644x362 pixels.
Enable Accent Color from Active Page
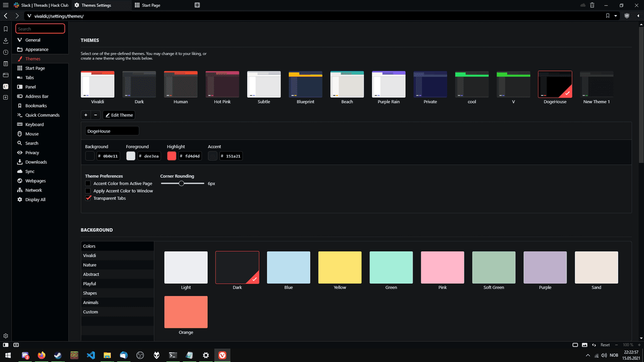[88, 184]
